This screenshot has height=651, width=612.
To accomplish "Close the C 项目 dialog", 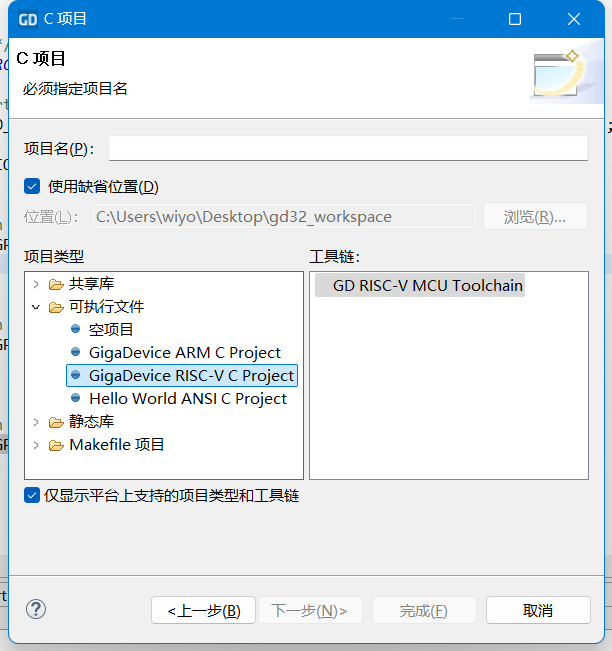I will (574, 19).
